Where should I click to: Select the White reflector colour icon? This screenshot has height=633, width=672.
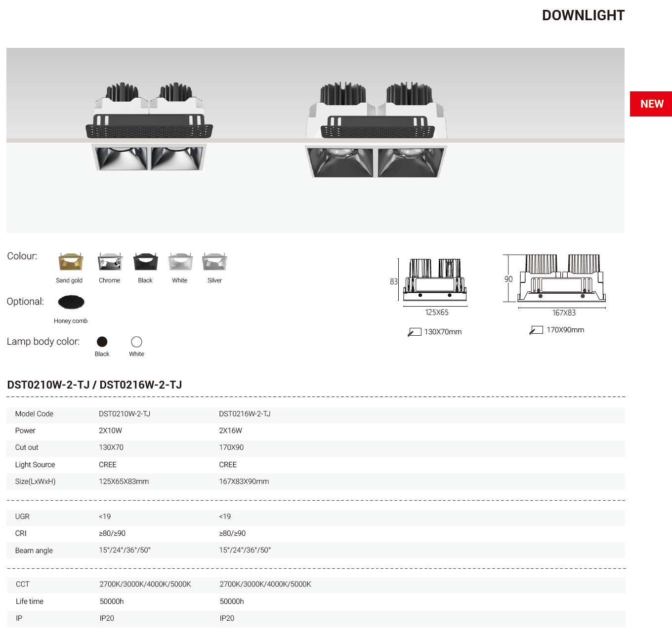coord(180,262)
